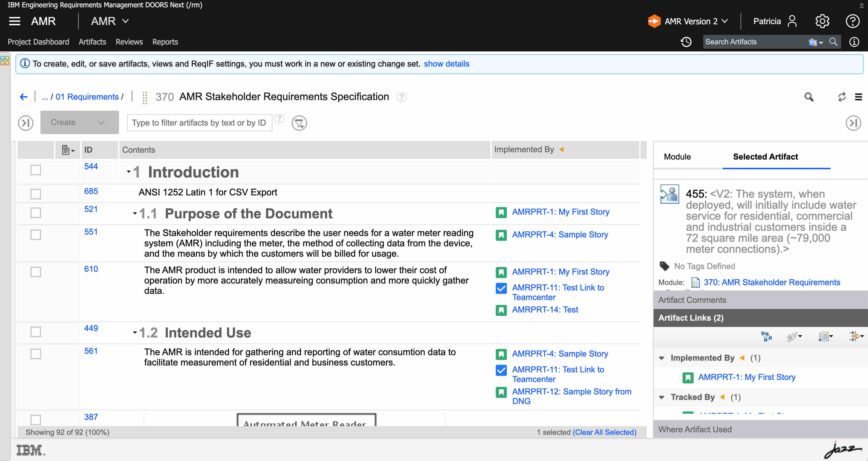
Task: Select checkbox for artifact 544
Action: pyautogui.click(x=36, y=170)
